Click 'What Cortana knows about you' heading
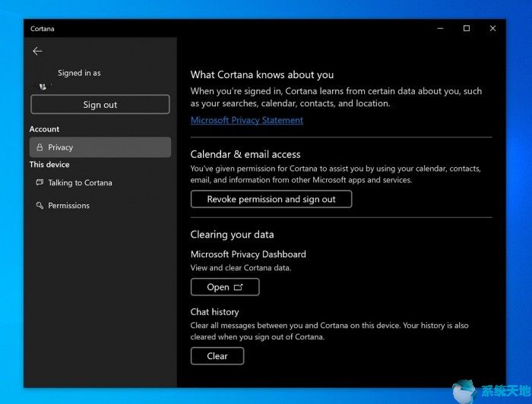Image resolution: width=532 pixels, height=404 pixels. [x=262, y=74]
